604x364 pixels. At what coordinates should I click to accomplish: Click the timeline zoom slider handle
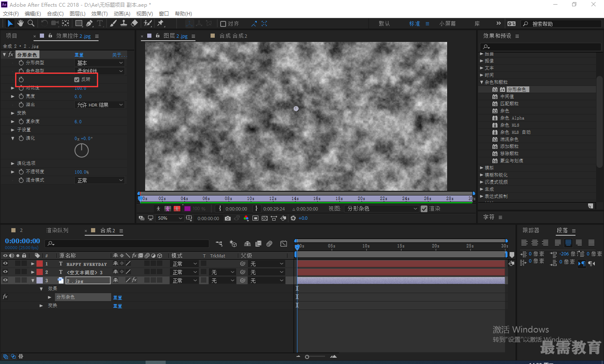click(x=307, y=357)
